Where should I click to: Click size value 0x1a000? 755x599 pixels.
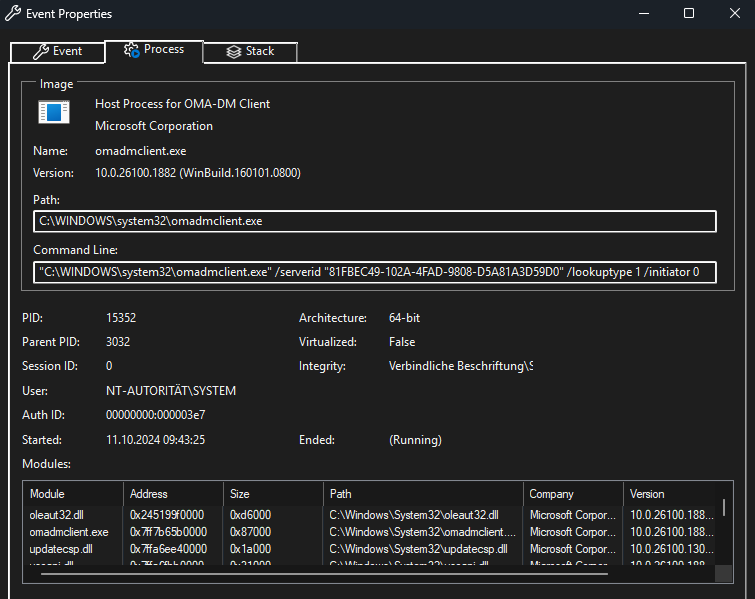click(x=250, y=549)
